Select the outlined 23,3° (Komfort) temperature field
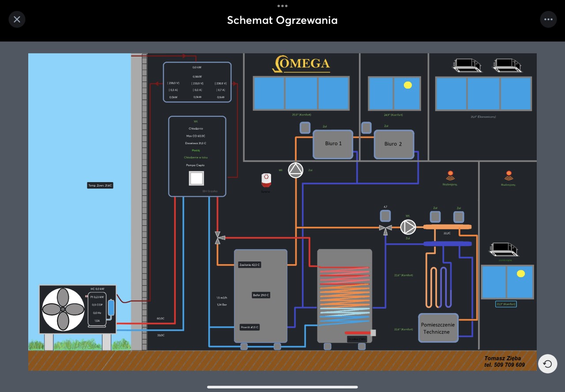The width and height of the screenshot is (565, 392). click(506, 304)
